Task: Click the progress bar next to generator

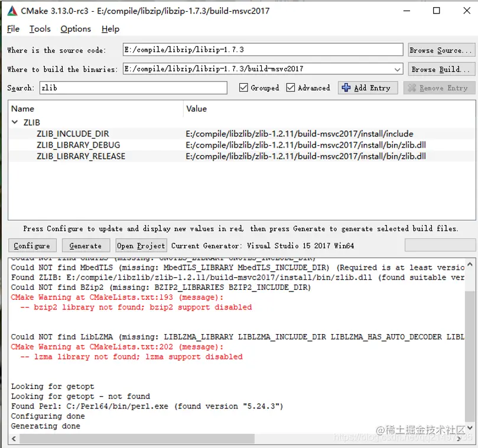Action: [440, 245]
